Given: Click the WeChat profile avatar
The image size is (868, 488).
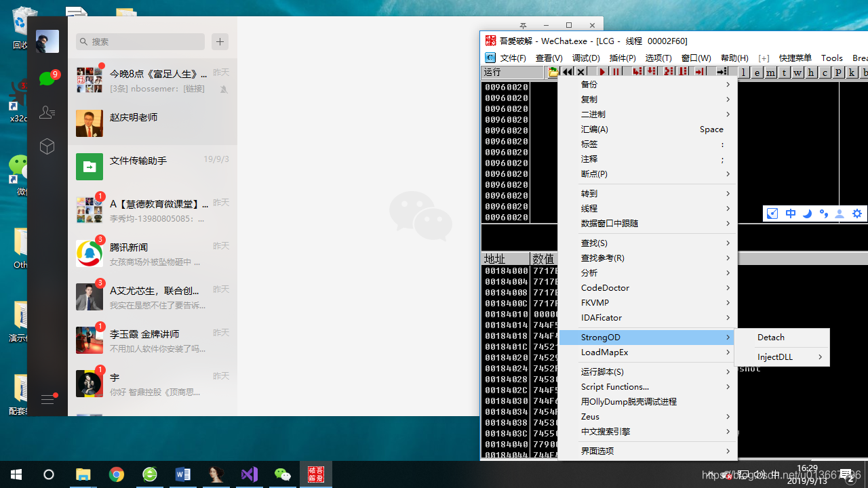Looking at the screenshot, I should [x=47, y=41].
